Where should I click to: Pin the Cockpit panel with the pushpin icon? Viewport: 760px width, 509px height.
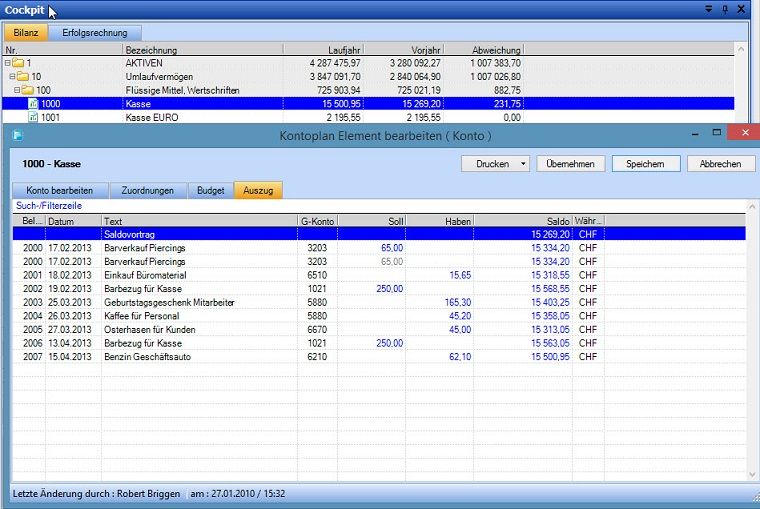[725, 9]
